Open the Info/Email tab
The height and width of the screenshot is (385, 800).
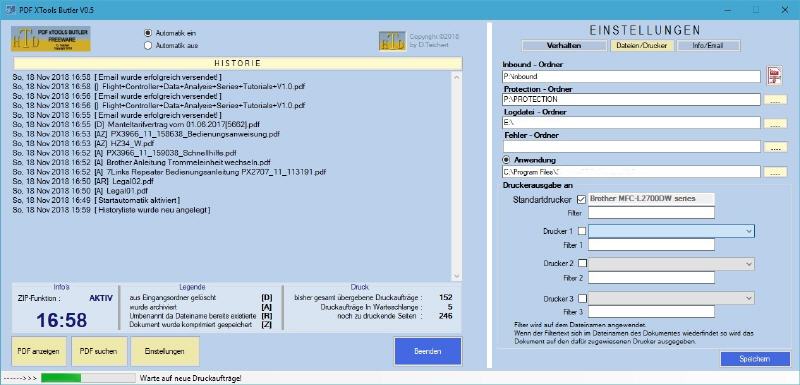click(x=708, y=45)
